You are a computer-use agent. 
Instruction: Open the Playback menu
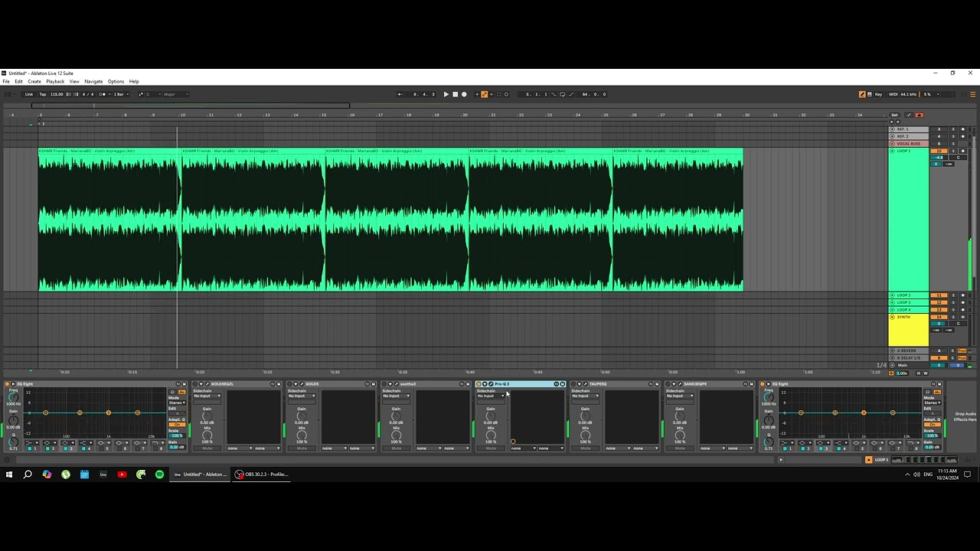(55, 81)
